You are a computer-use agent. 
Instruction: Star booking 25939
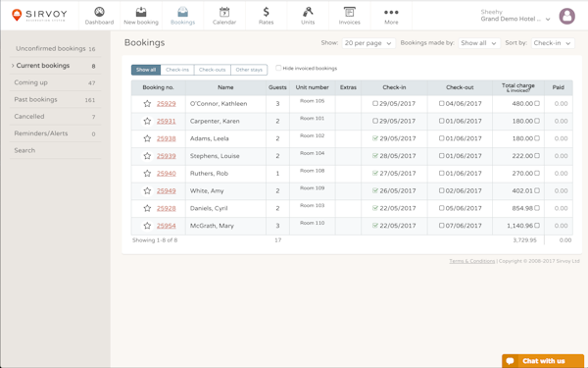(147, 156)
